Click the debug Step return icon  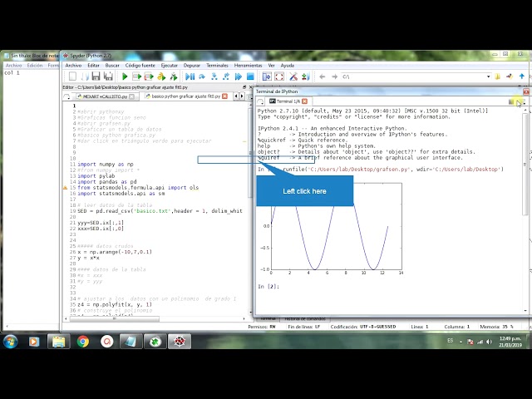point(226,76)
